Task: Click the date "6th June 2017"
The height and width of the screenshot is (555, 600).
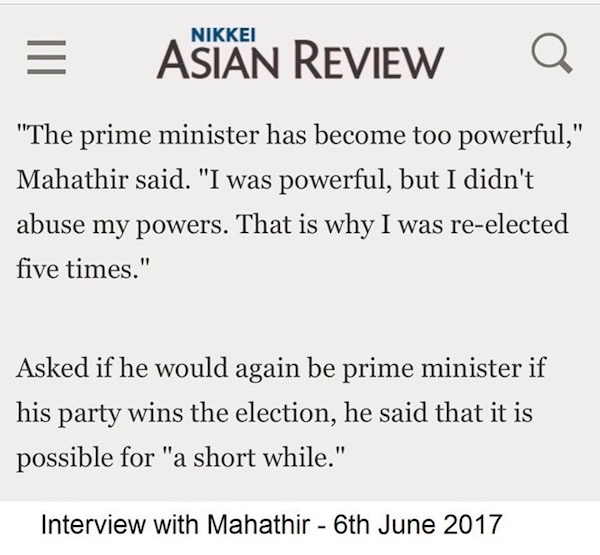Action: (417, 524)
